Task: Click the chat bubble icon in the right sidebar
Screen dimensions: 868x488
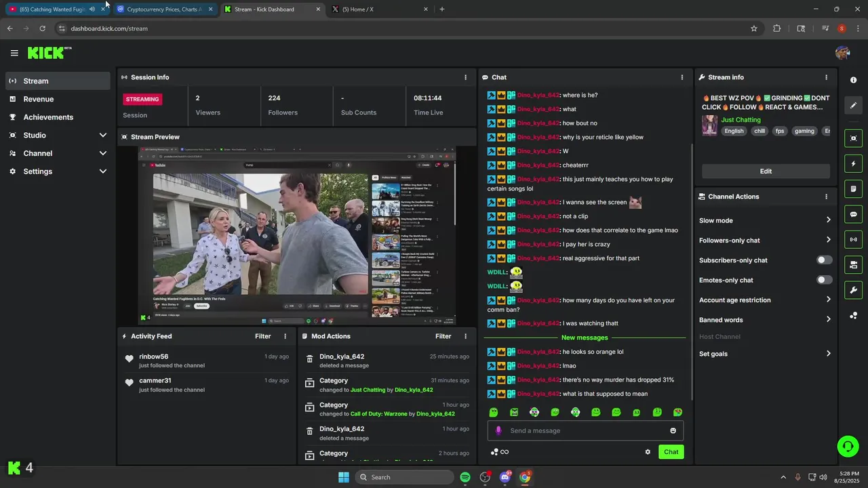Action: click(853, 214)
